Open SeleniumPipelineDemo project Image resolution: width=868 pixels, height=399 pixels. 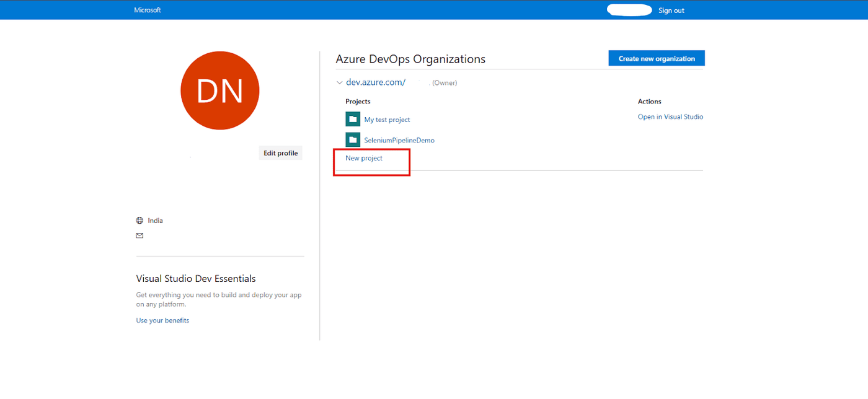(399, 140)
